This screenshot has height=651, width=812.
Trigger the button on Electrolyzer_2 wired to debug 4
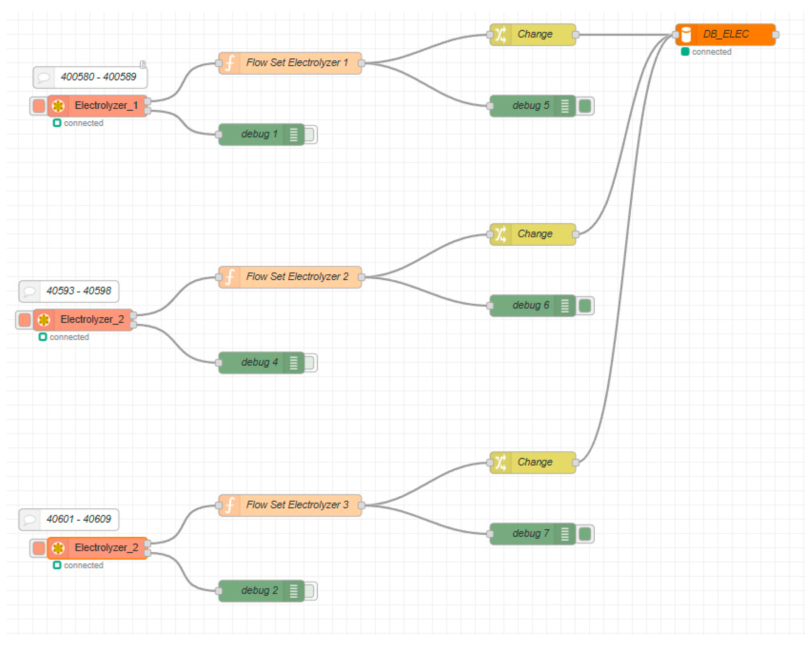coord(24,320)
